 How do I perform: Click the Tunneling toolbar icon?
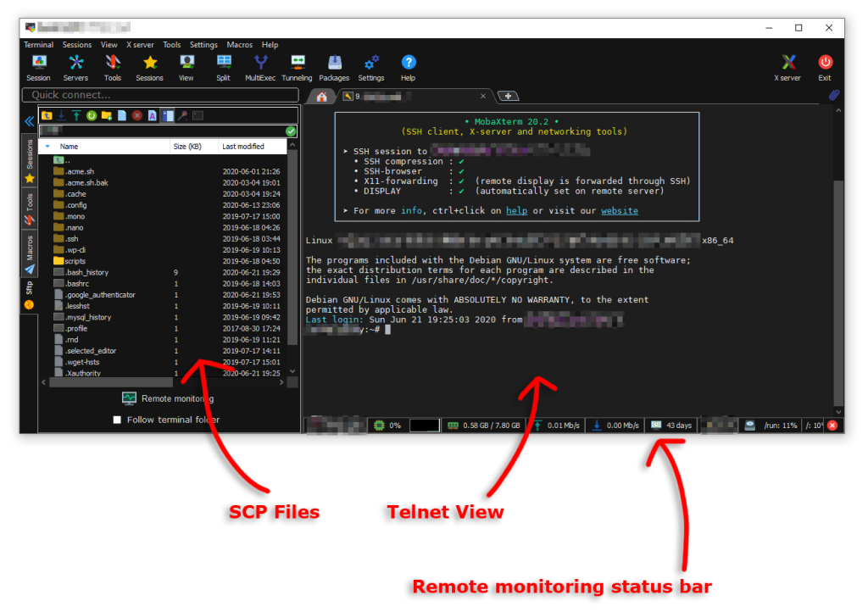[297, 68]
